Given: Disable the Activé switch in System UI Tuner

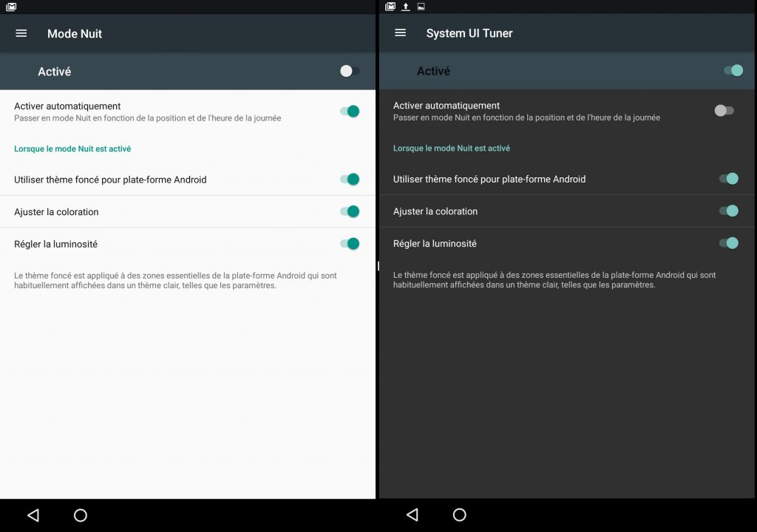Looking at the screenshot, I should click(733, 70).
